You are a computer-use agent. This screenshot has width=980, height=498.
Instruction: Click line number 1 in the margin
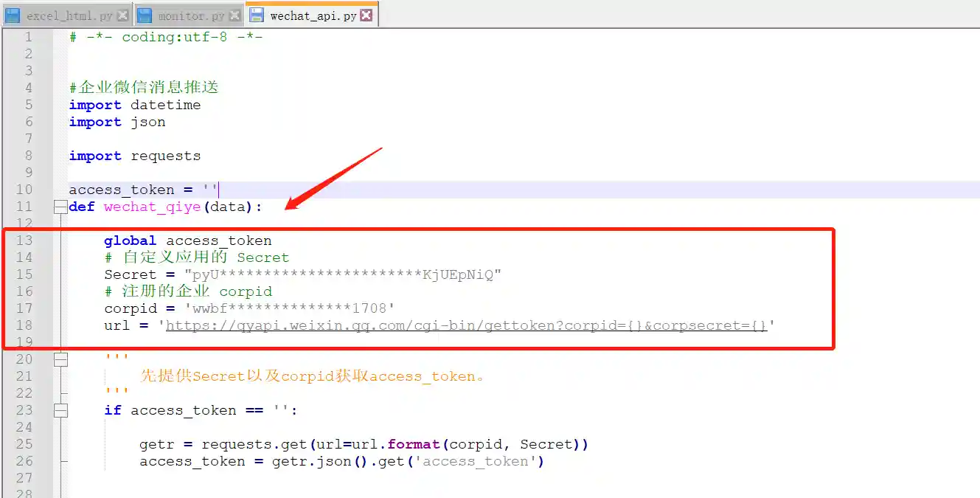(28, 37)
